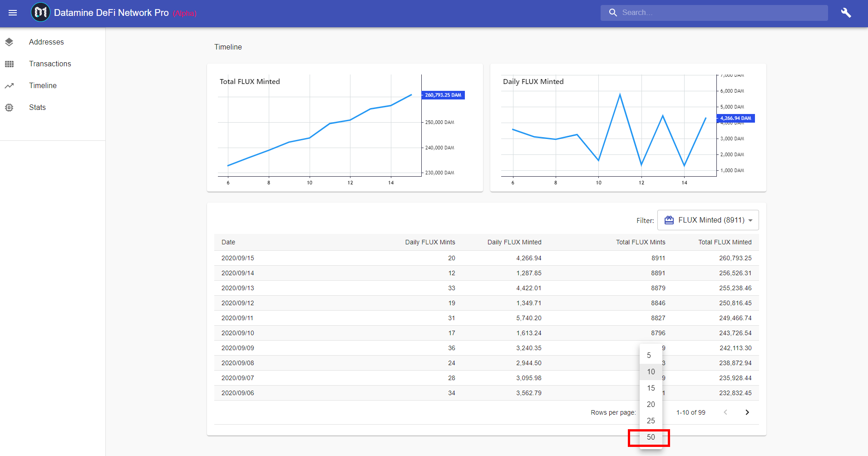Click the Date column header
The width and height of the screenshot is (868, 456).
click(x=228, y=242)
